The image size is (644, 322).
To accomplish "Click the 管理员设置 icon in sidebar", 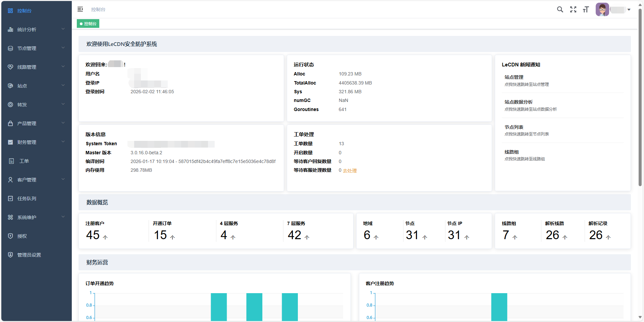I will 10,255.
